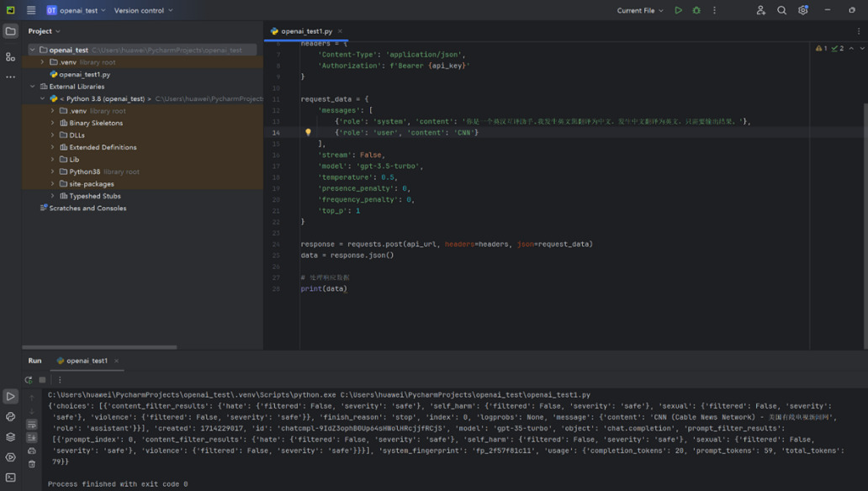Screen dimensions: 868x491
Task: Jump up the stack trace arrow
Action: click(x=32, y=398)
